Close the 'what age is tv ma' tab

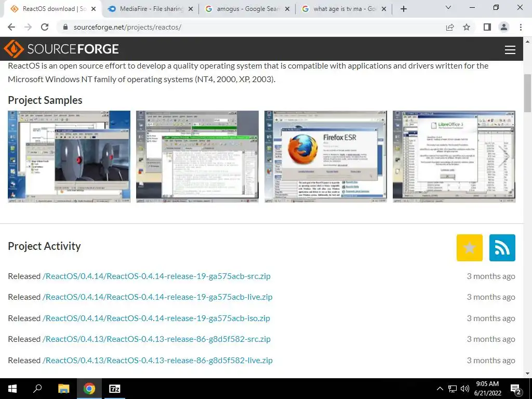(x=384, y=9)
